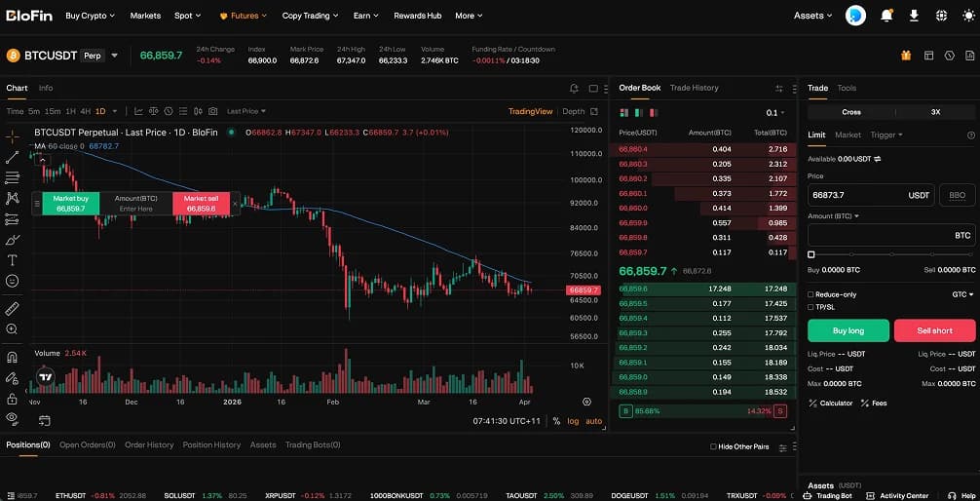Viewport: 980px width, 501px height.
Task: Click the order amount slider handle
Action: pyautogui.click(x=811, y=254)
